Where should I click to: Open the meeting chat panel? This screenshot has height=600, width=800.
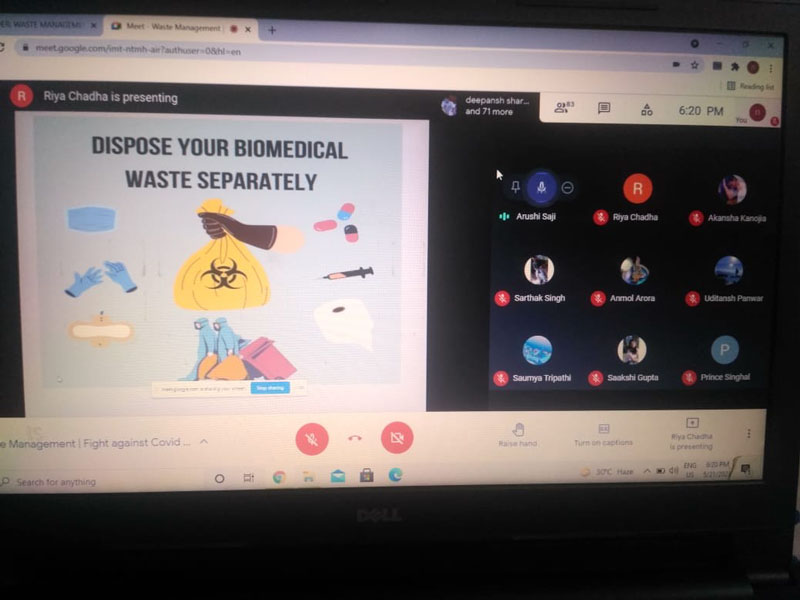point(604,109)
